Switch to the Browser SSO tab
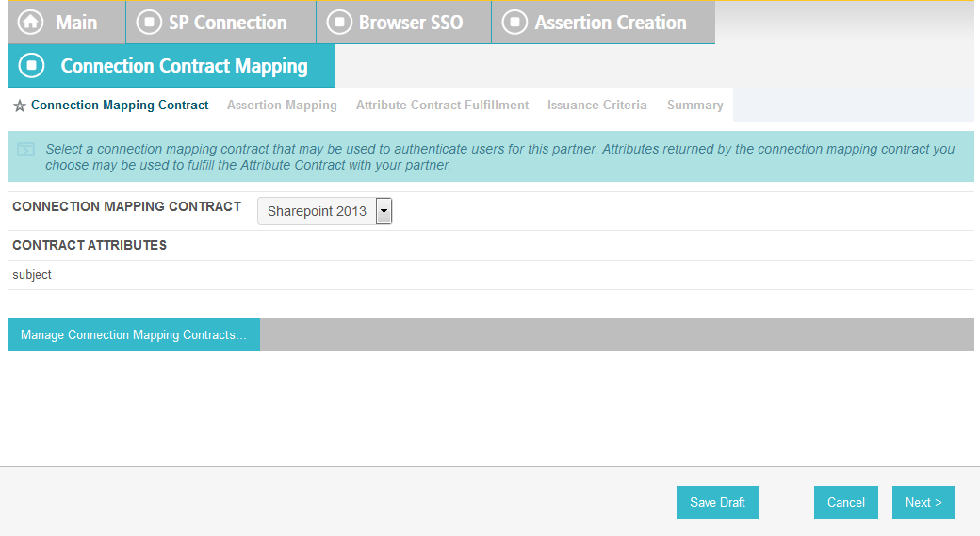980x536 pixels. pyautogui.click(x=403, y=23)
